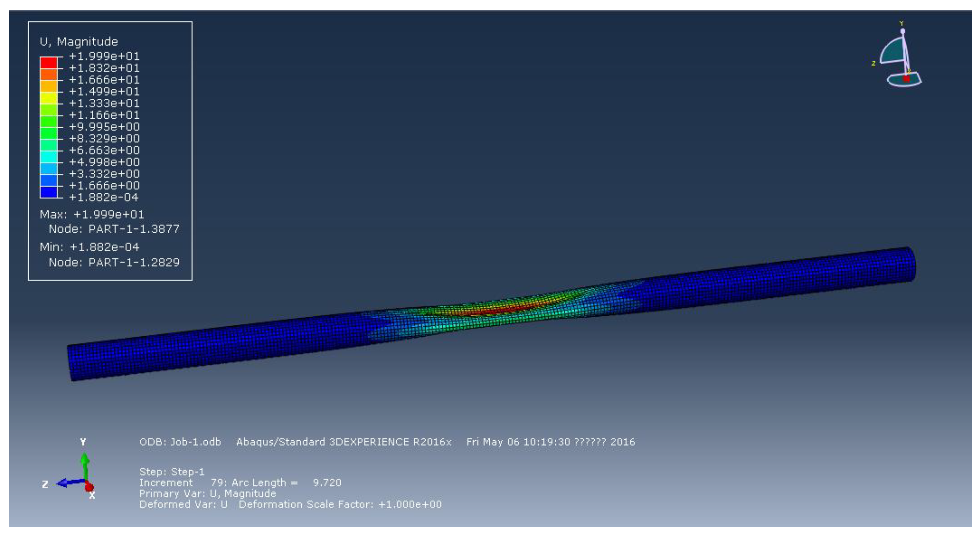The width and height of the screenshot is (980, 534).
Task: Click the Max: +1.999e+01 legend entry
Action: pos(92,215)
